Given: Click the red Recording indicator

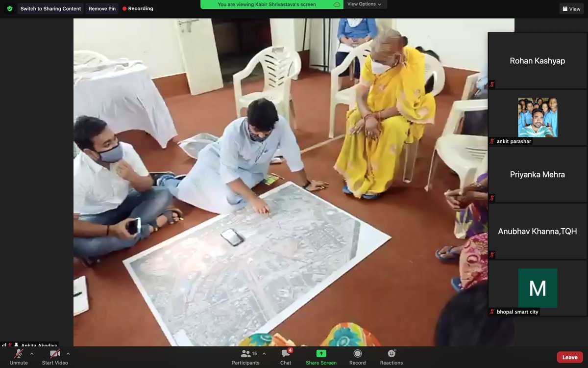Looking at the screenshot, I should coord(138,9).
